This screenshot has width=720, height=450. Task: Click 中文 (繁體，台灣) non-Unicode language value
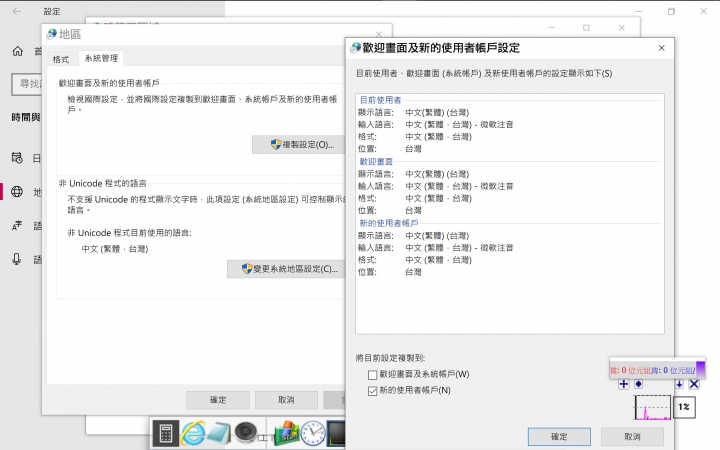coord(115,249)
